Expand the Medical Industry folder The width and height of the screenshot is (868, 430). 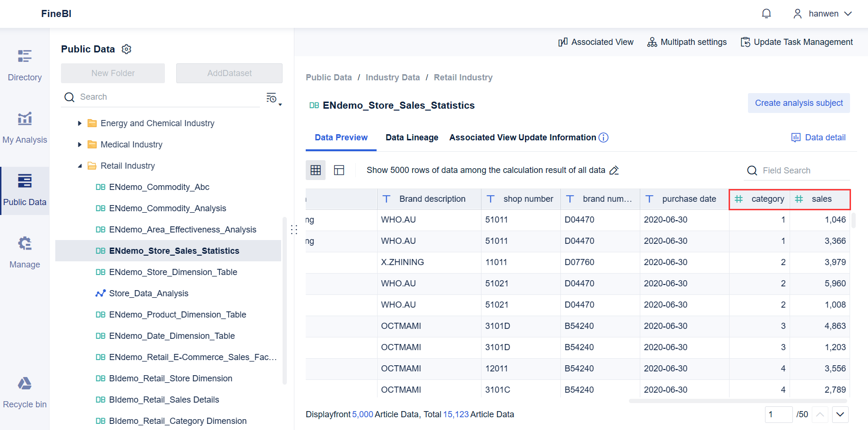(x=79, y=144)
